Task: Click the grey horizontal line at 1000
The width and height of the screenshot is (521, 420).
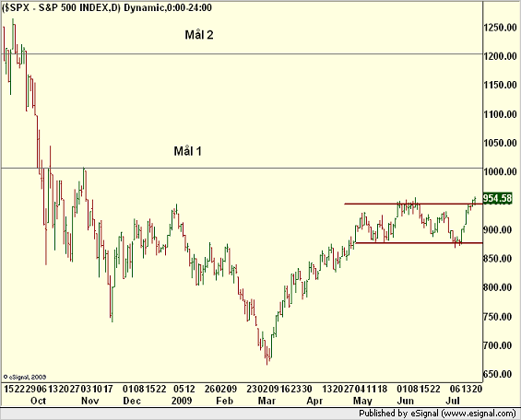Action: (242, 169)
